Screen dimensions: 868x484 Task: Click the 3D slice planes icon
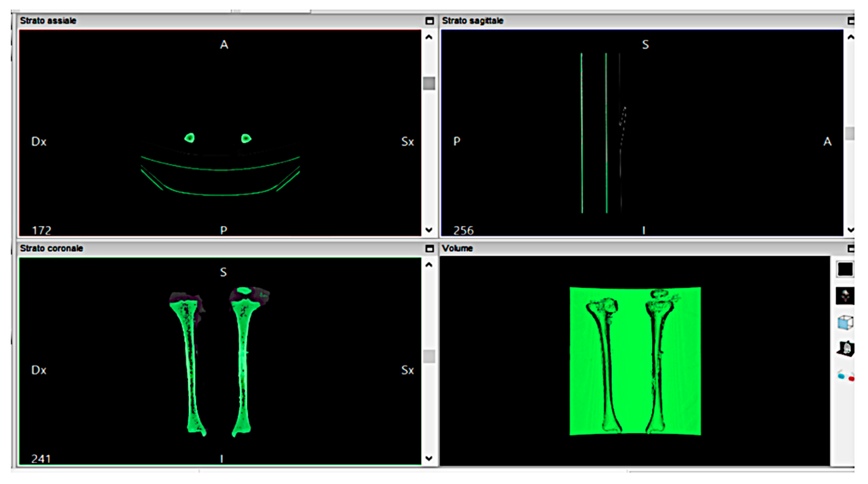pos(845,349)
